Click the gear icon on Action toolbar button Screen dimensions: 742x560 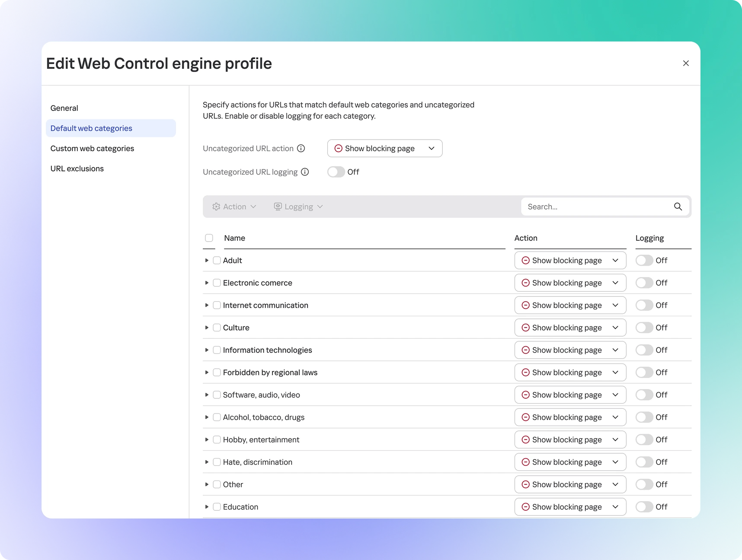[216, 207]
